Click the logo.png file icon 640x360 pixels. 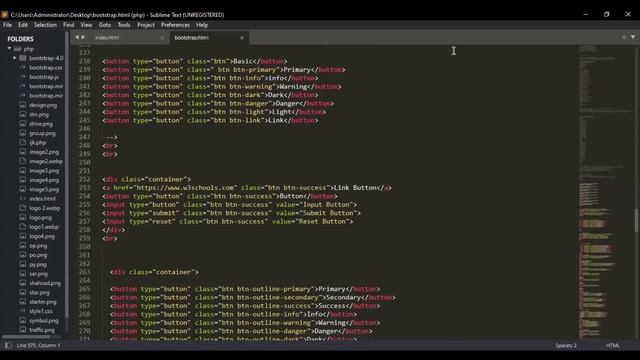[23, 218]
